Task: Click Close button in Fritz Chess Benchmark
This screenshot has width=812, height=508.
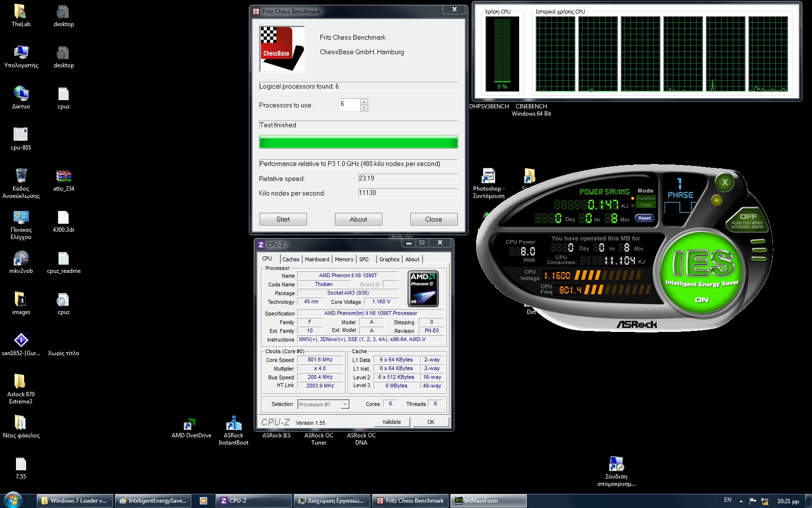Action: [434, 219]
